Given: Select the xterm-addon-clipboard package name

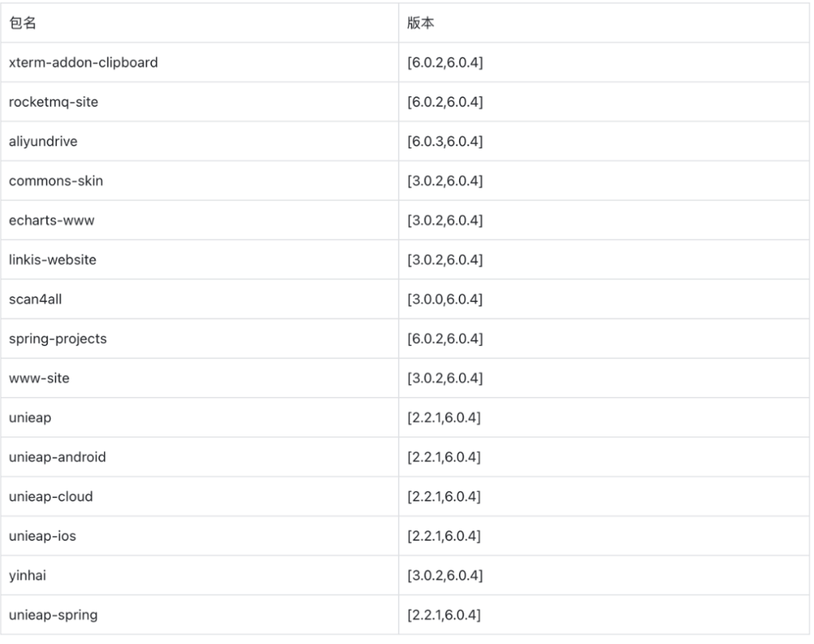Looking at the screenshot, I should [x=83, y=63].
